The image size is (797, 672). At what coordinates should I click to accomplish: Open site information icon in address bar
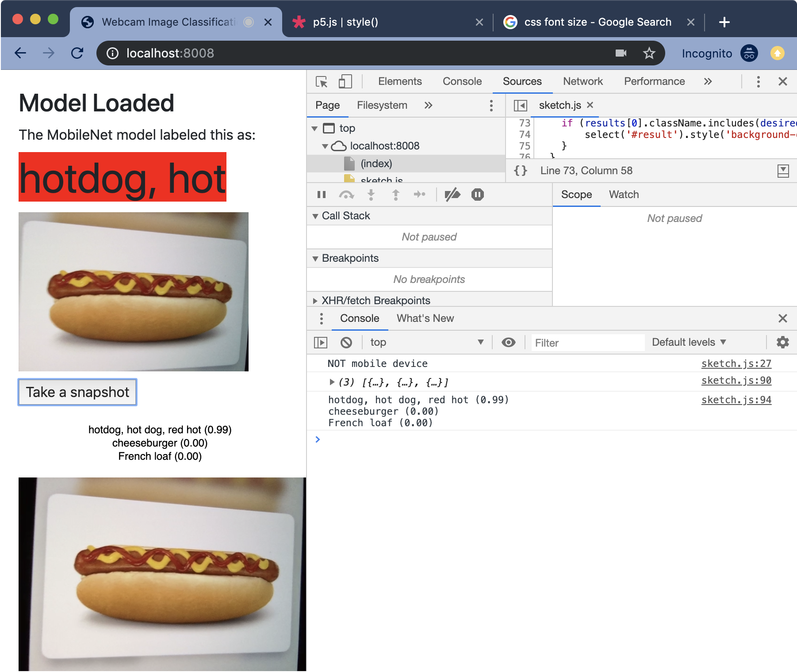pyautogui.click(x=113, y=53)
